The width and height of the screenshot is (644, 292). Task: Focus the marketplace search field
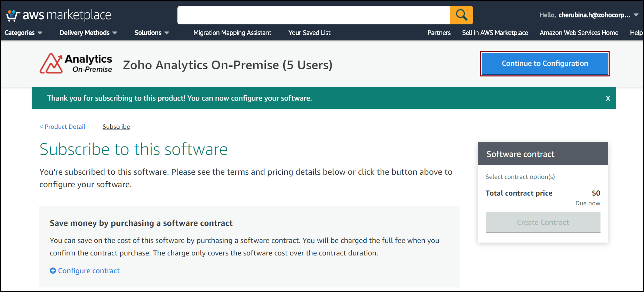coord(313,15)
